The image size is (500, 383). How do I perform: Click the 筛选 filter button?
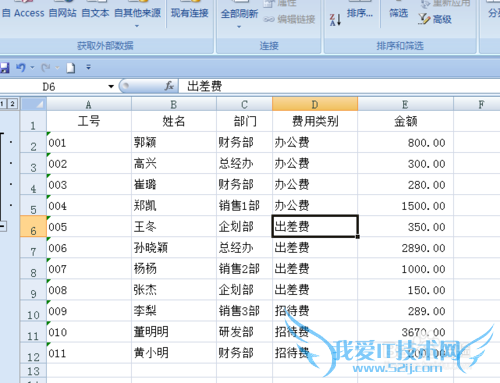click(x=399, y=13)
